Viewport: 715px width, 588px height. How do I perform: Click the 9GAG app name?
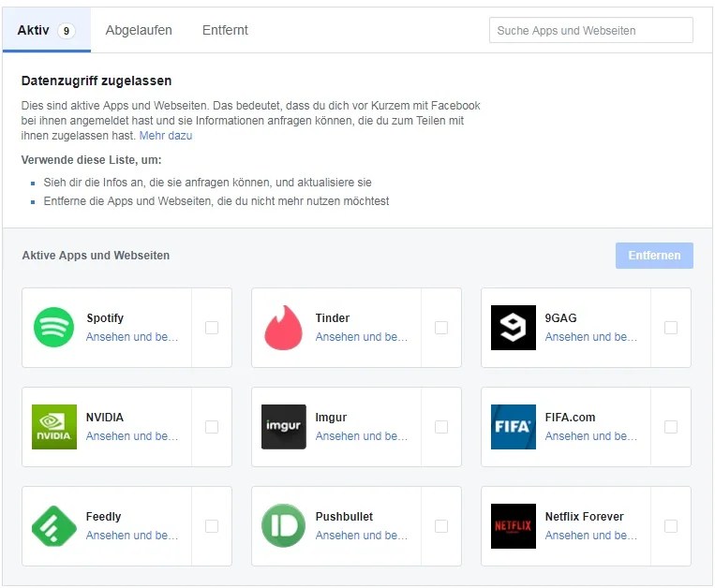pos(561,318)
